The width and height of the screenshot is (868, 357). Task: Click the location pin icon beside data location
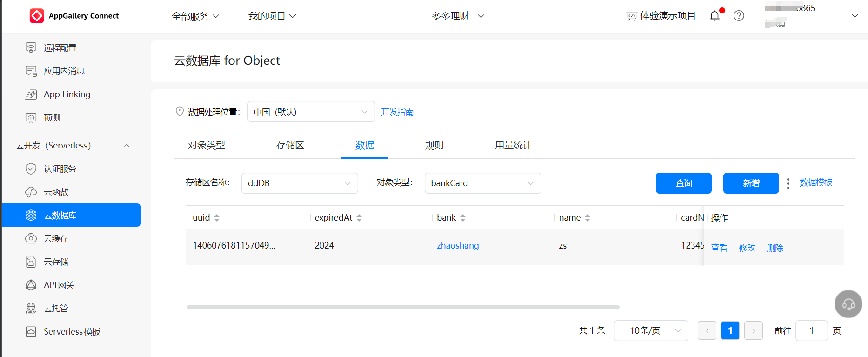[x=180, y=112]
